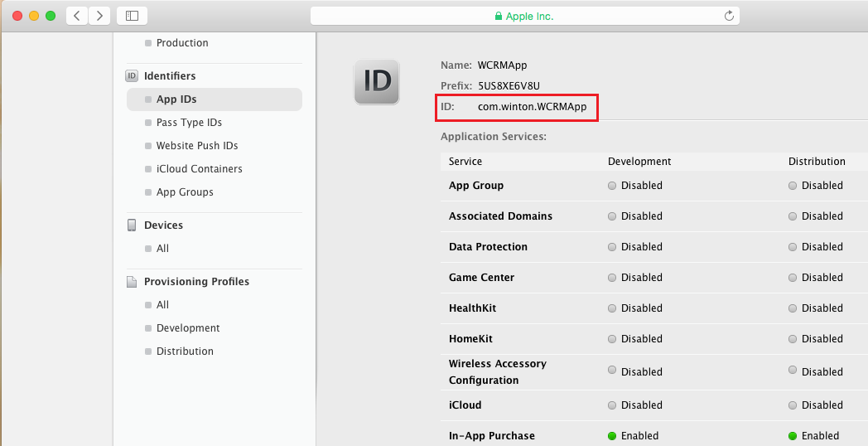Click HomeKit Distribution status dot

tap(792, 338)
